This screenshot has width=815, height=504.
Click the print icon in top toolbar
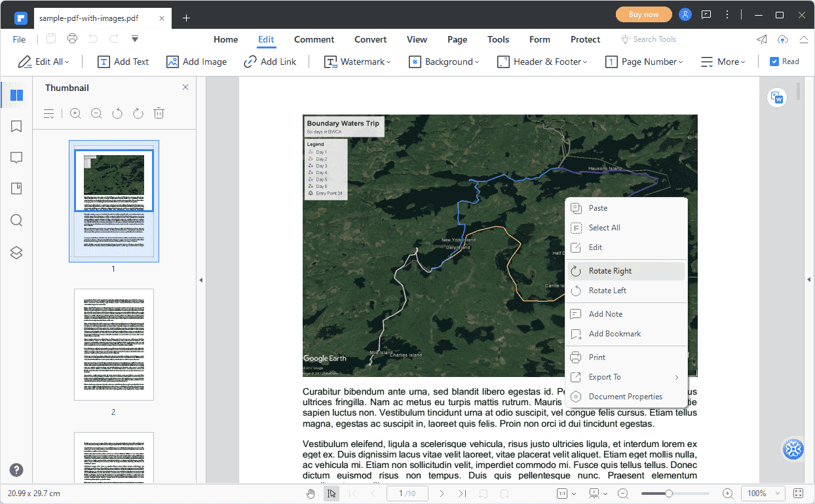[72, 39]
